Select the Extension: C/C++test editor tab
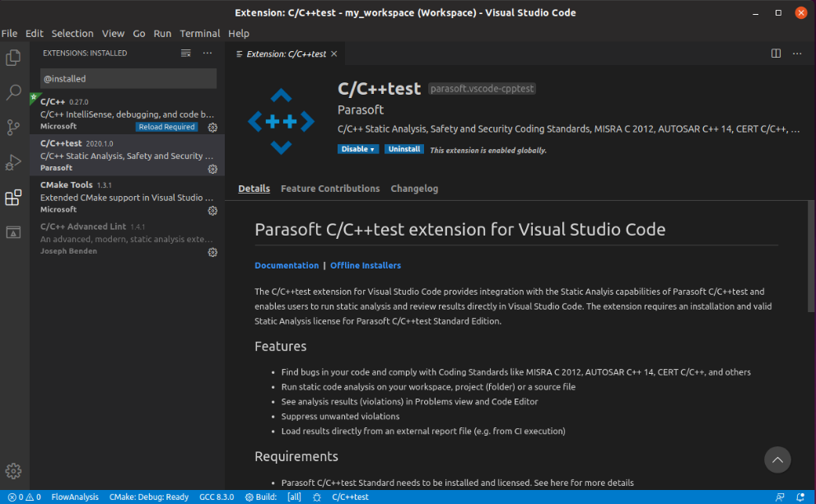Image resolution: width=816 pixels, height=504 pixels. pyautogui.click(x=286, y=54)
